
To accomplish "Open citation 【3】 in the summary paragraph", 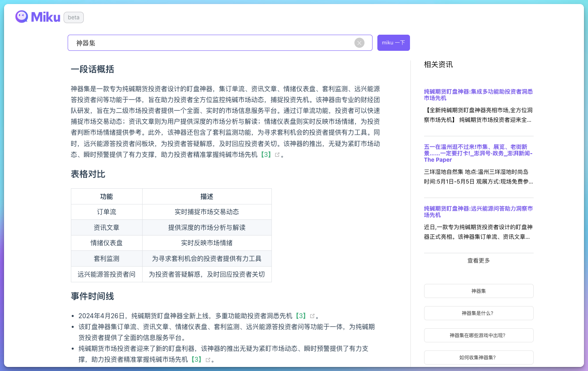I will pyautogui.click(x=266, y=154).
